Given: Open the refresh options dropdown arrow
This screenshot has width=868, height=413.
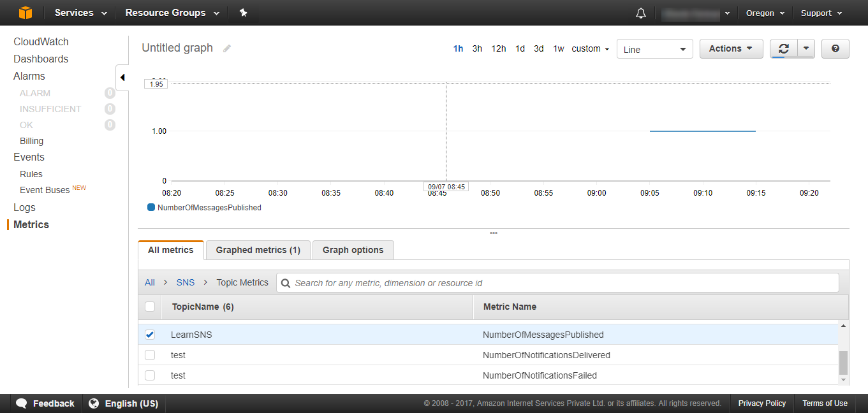Looking at the screenshot, I should tap(806, 48).
